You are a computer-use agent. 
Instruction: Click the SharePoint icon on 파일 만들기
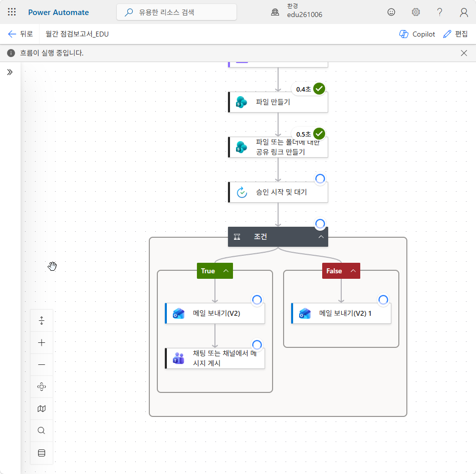point(242,102)
